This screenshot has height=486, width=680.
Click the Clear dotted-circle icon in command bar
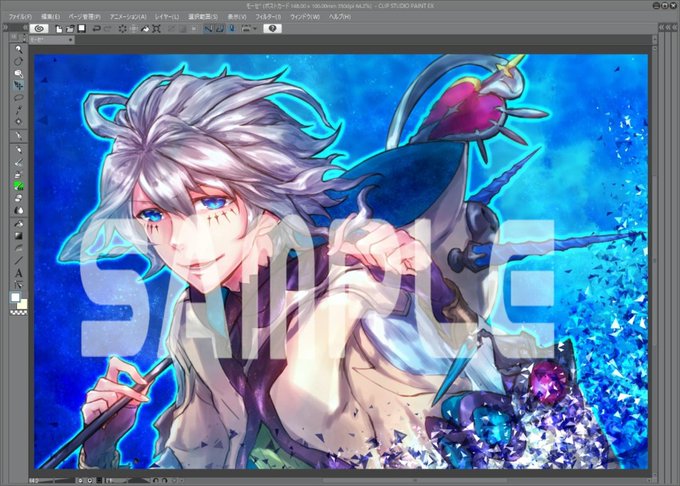(122, 29)
